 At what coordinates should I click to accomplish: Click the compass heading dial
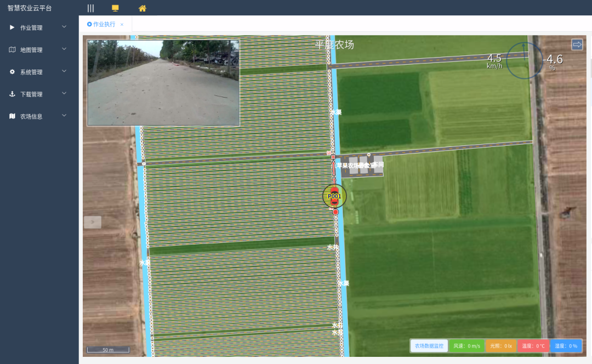click(x=524, y=60)
